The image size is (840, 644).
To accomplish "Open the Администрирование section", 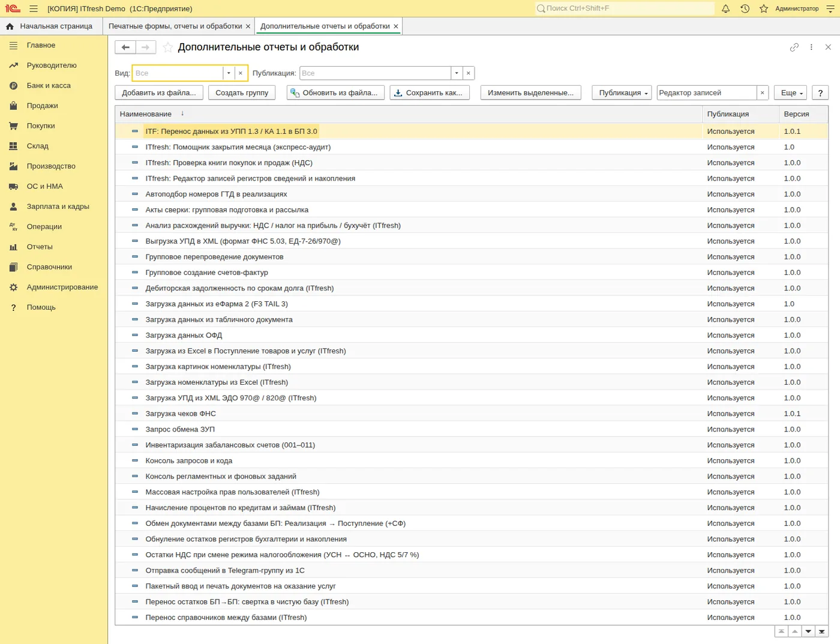I will (x=62, y=287).
